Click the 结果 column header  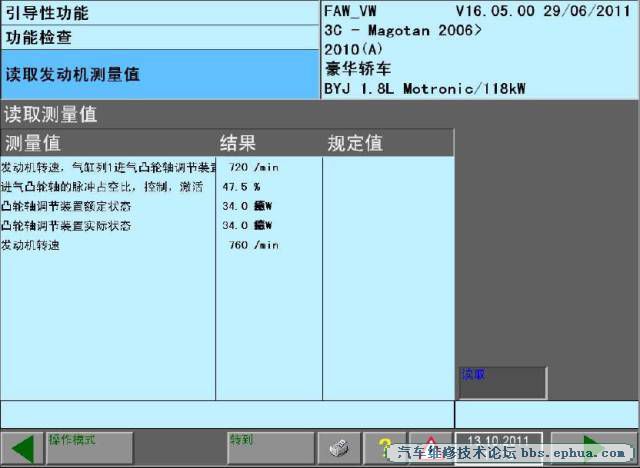(x=269, y=143)
